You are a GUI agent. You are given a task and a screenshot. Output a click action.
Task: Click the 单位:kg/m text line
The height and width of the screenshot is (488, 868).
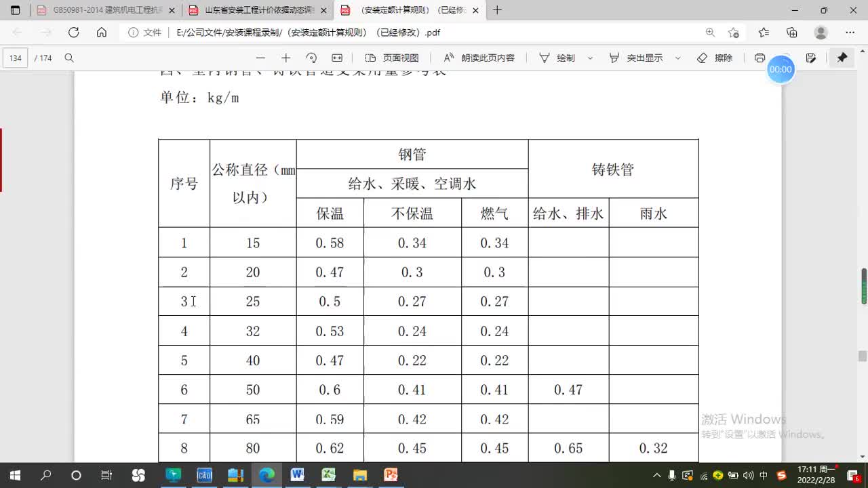click(x=199, y=98)
